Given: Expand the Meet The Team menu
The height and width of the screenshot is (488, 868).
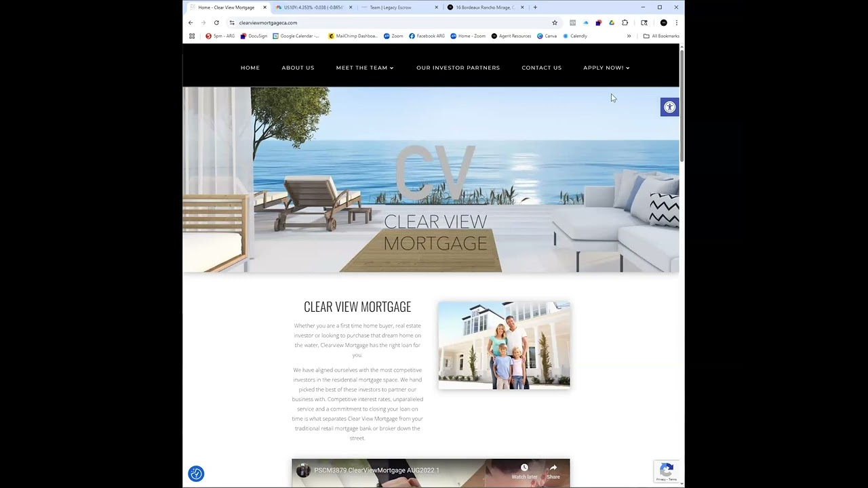Looking at the screenshot, I should click(x=365, y=68).
